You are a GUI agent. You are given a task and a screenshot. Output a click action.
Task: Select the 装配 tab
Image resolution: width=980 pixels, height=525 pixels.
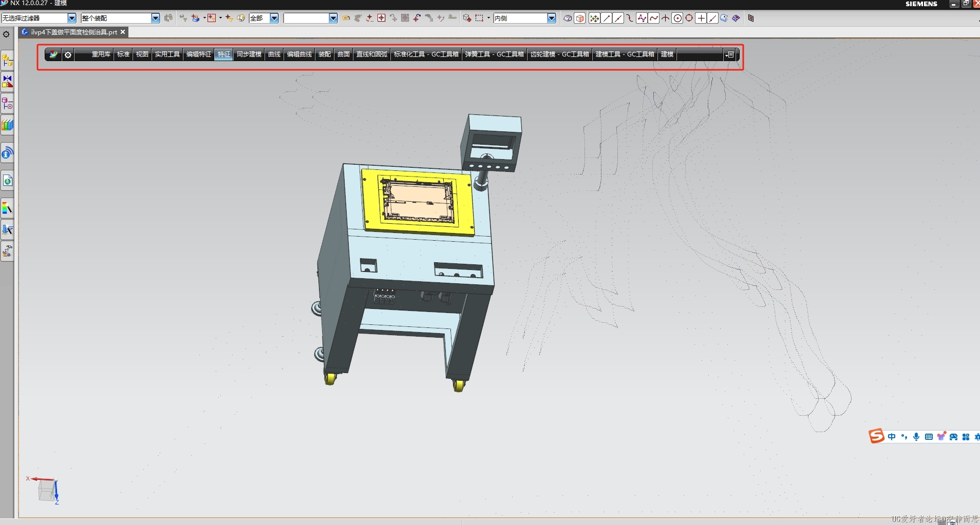325,54
